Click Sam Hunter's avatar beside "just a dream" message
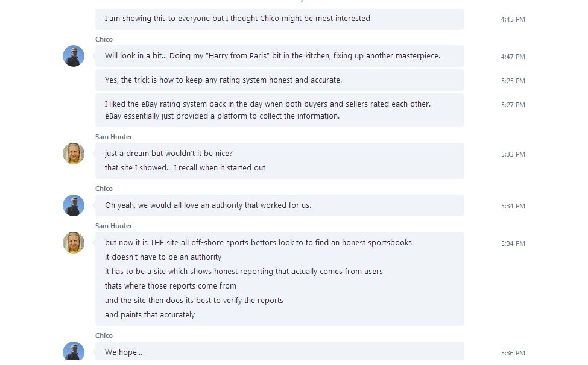 pos(74,154)
